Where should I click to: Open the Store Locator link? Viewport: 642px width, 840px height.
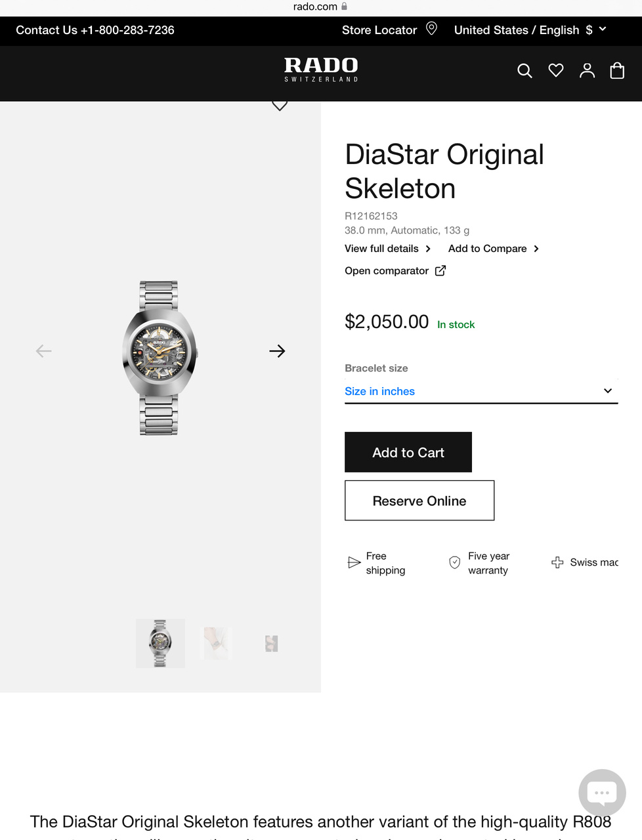(379, 30)
